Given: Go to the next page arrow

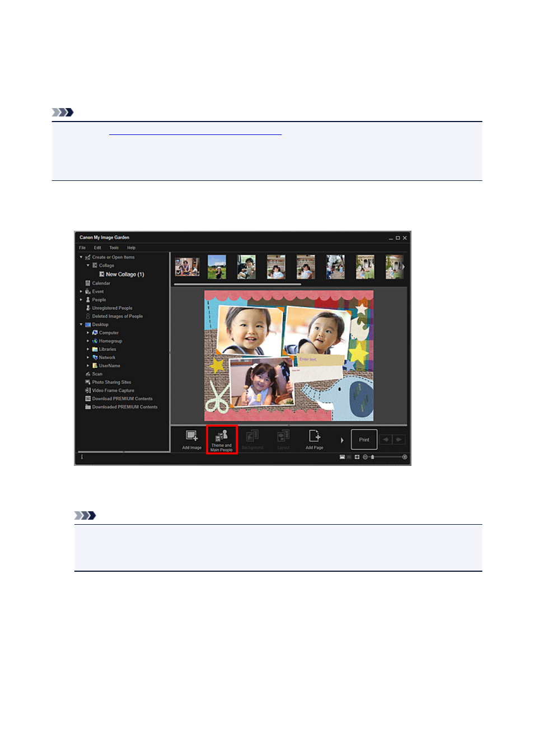Looking at the screenshot, I should pos(399,440).
